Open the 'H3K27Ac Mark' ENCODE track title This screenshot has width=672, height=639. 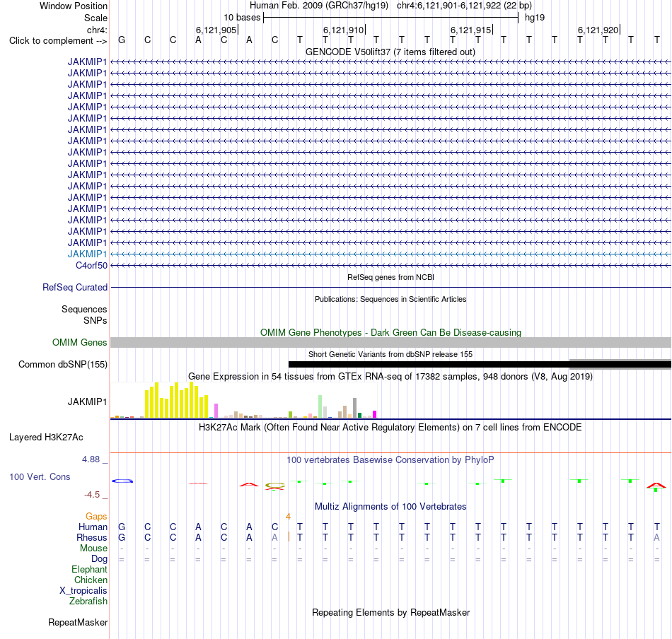[x=390, y=428]
